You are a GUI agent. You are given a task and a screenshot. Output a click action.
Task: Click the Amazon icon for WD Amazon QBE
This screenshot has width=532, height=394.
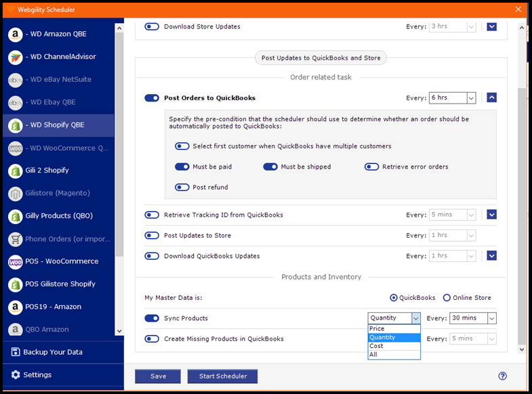click(x=15, y=35)
